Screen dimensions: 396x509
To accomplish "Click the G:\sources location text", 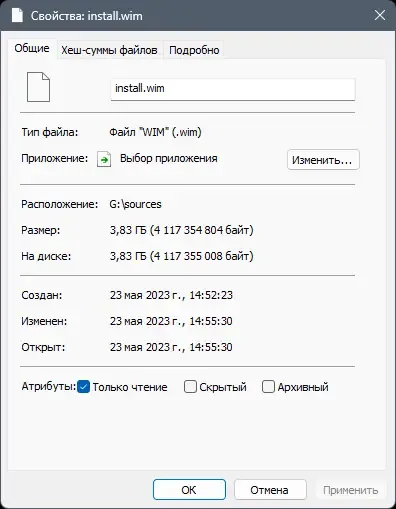I will (x=135, y=204).
